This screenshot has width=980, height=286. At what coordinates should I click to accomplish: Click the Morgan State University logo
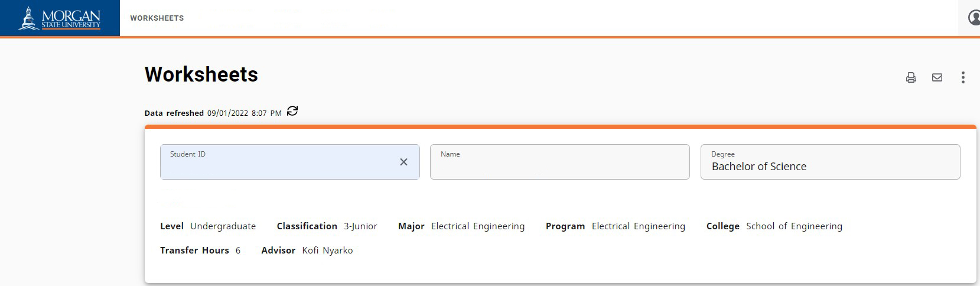[x=60, y=18]
